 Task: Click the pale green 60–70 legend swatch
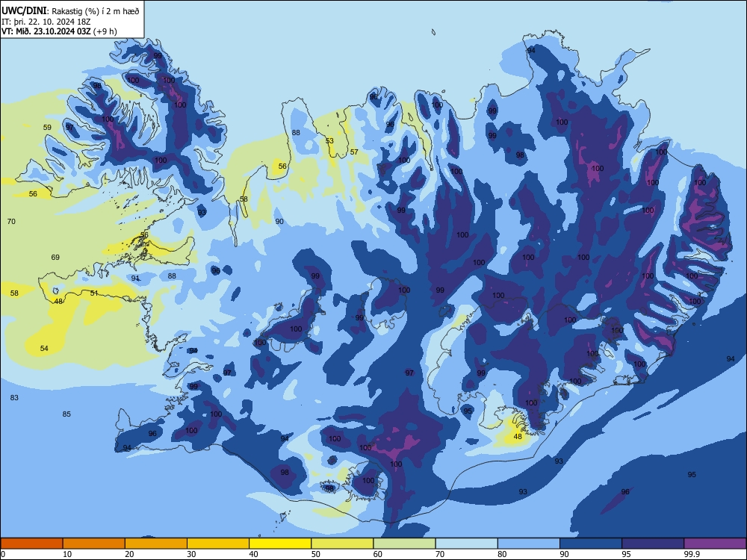pyautogui.click(x=404, y=544)
